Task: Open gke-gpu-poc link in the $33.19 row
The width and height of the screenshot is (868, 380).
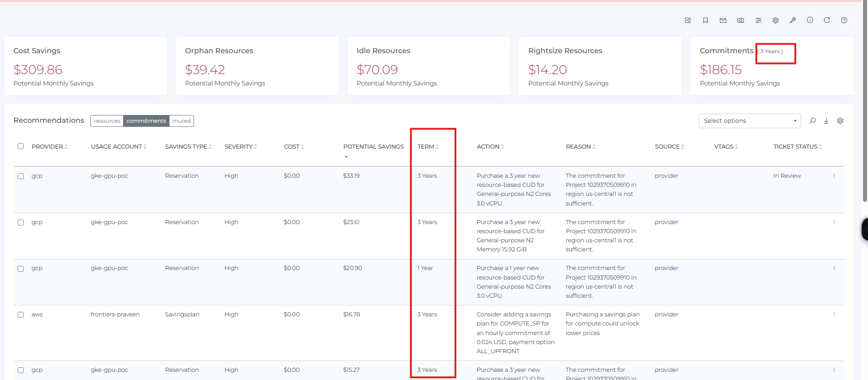Action: point(110,176)
